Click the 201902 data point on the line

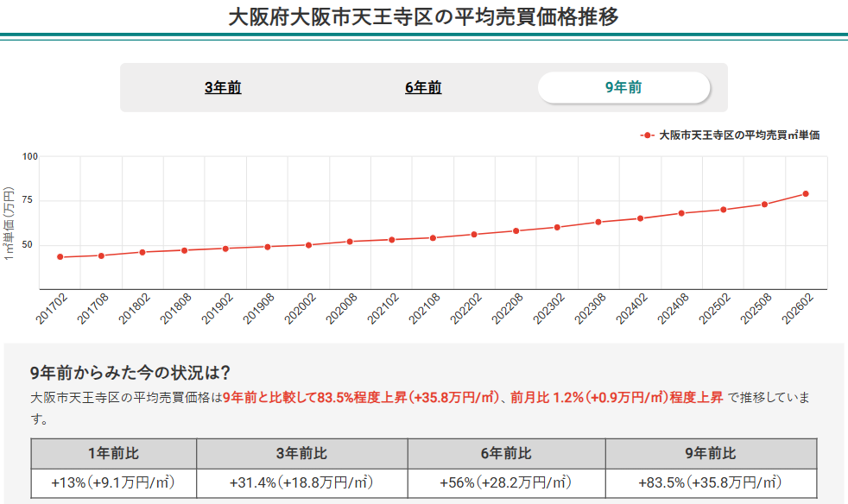click(x=225, y=249)
